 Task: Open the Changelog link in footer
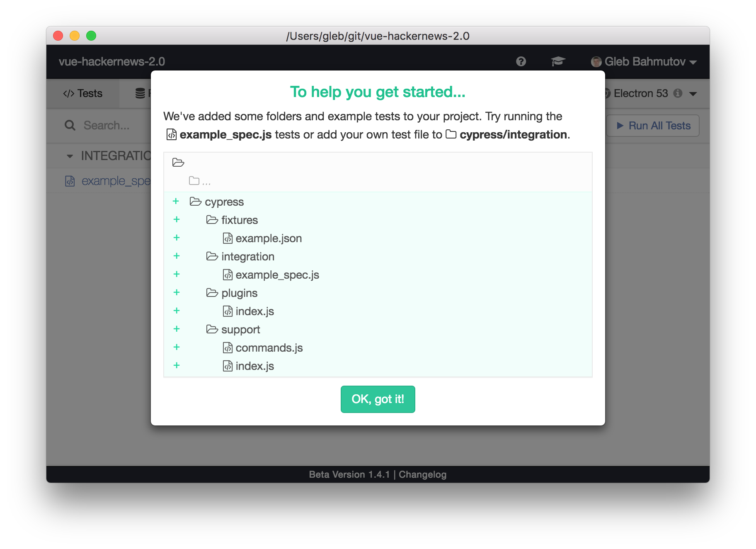click(422, 474)
